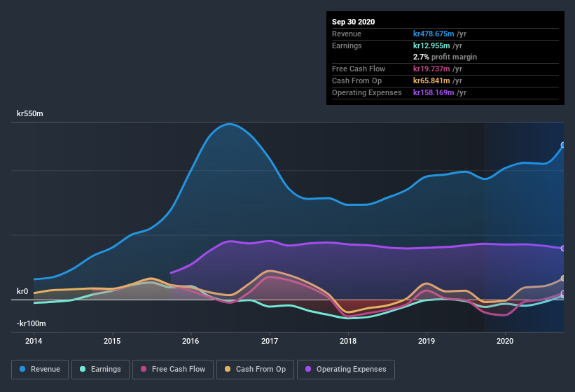The width and height of the screenshot is (575, 392).
Task: Toggle the Operating Expenses legend button
Action: coord(346,370)
